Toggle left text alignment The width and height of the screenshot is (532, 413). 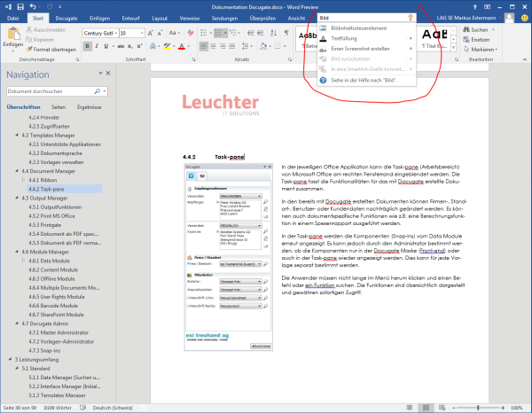(x=204, y=46)
